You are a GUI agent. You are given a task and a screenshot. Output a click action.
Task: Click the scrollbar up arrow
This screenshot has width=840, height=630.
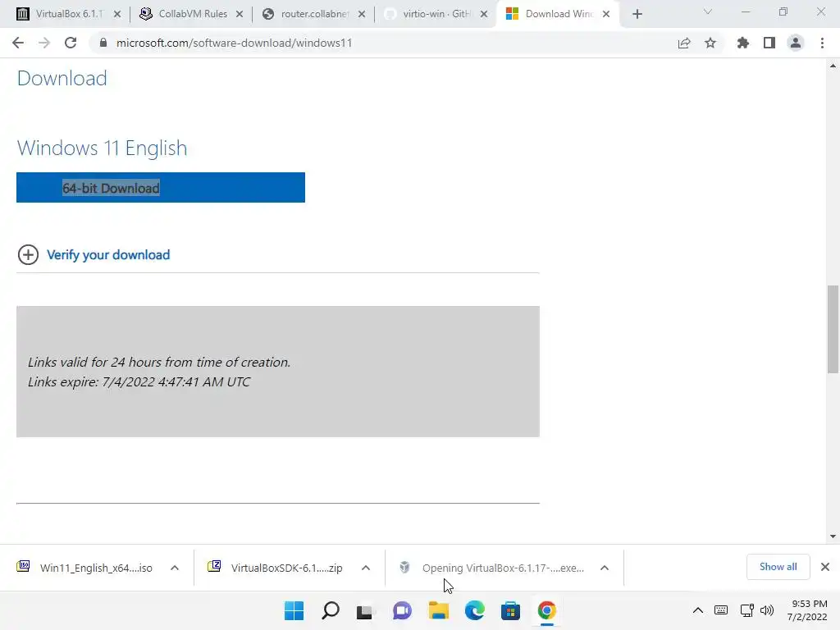833,66
